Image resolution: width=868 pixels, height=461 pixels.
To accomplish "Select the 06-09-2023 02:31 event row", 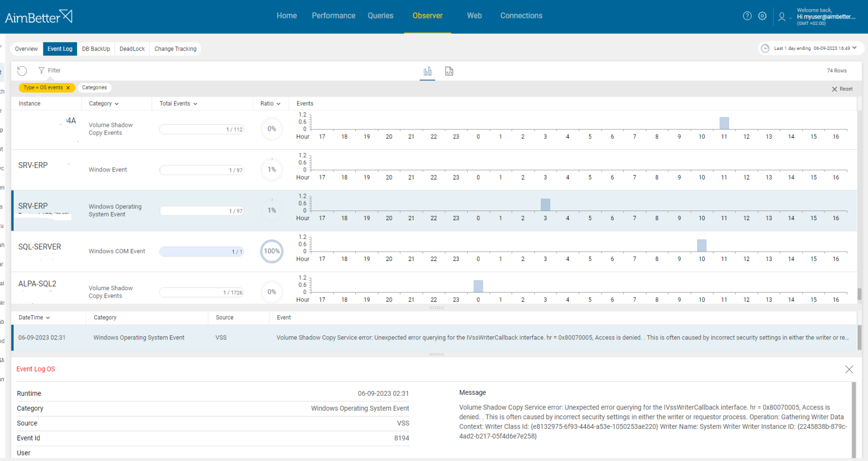I will click(434, 337).
